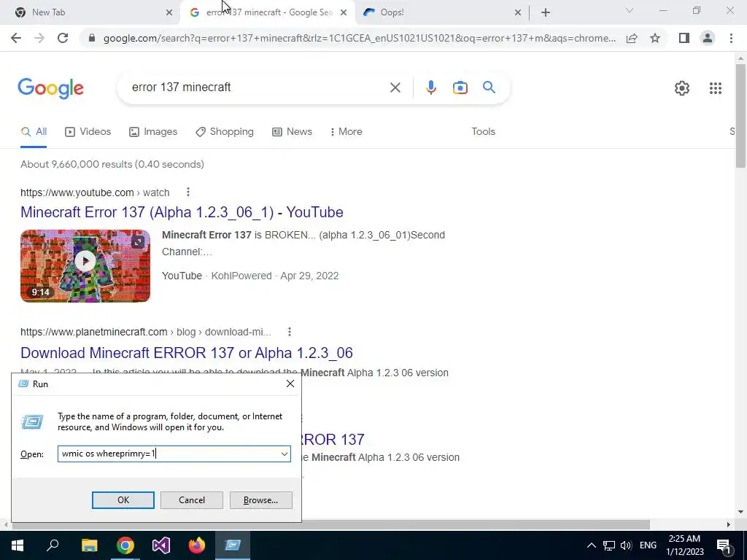Close the Oops! browser tab
Image resolution: width=747 pixels, height=560 pixels.
(x=518, y=12)
